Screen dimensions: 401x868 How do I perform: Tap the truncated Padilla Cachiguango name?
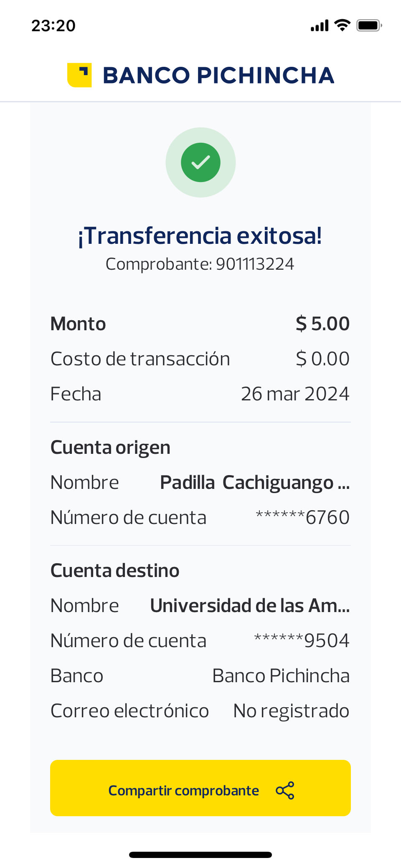tap(255, 483)
